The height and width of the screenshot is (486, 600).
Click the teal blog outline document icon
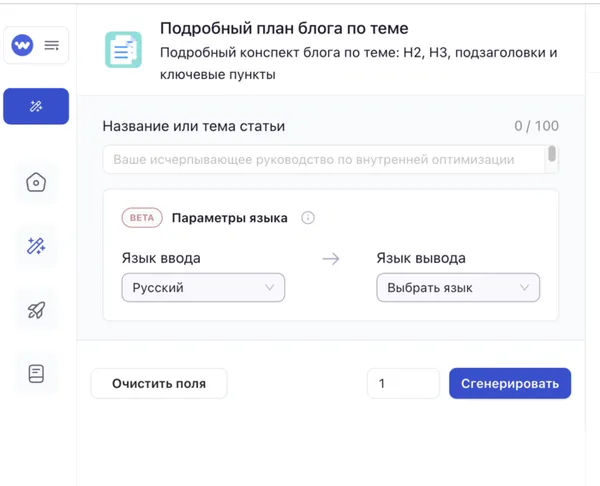124,50
